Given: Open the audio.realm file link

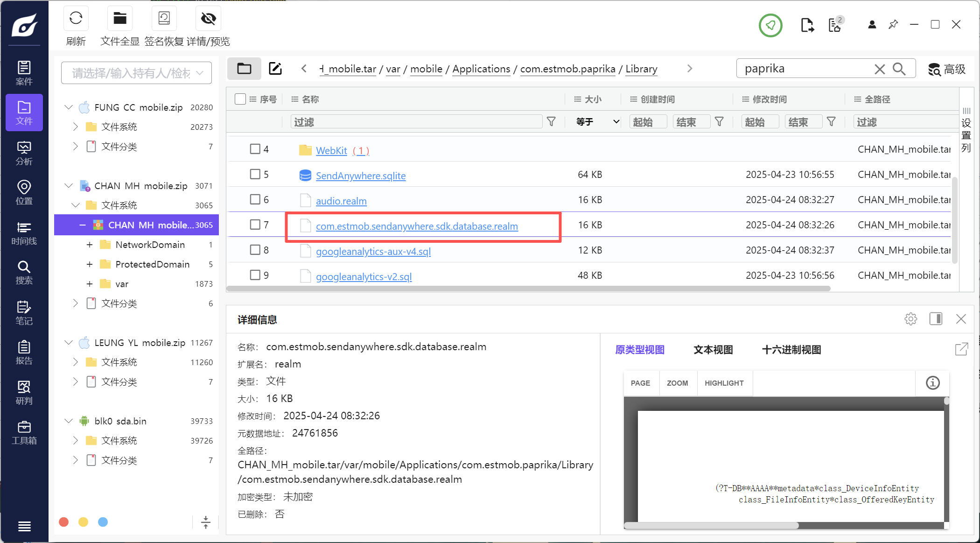Looking at the screenshot, I should (341, 201).
